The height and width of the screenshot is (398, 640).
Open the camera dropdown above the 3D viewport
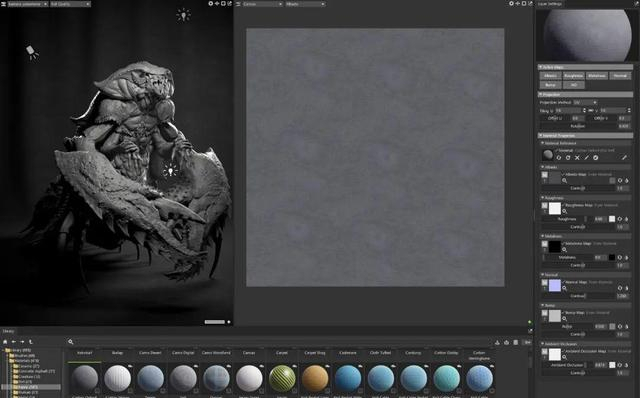tap(28, 4)
